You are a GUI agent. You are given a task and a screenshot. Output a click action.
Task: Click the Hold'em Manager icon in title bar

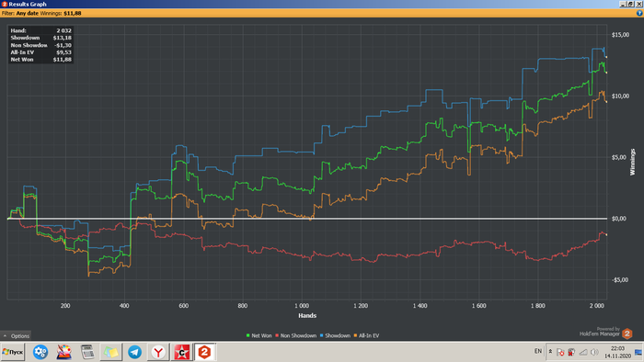(x=4, y=4)
